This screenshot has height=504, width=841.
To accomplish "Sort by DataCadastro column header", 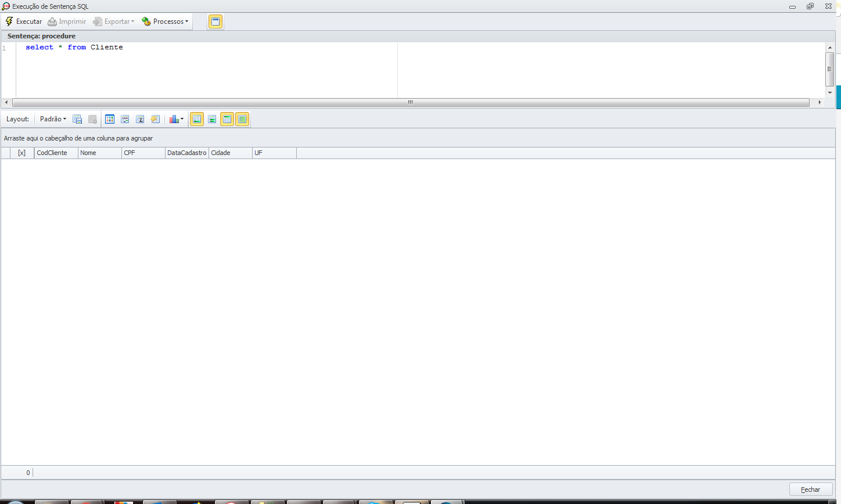I will pyautogui.click(x=187, y=153).
